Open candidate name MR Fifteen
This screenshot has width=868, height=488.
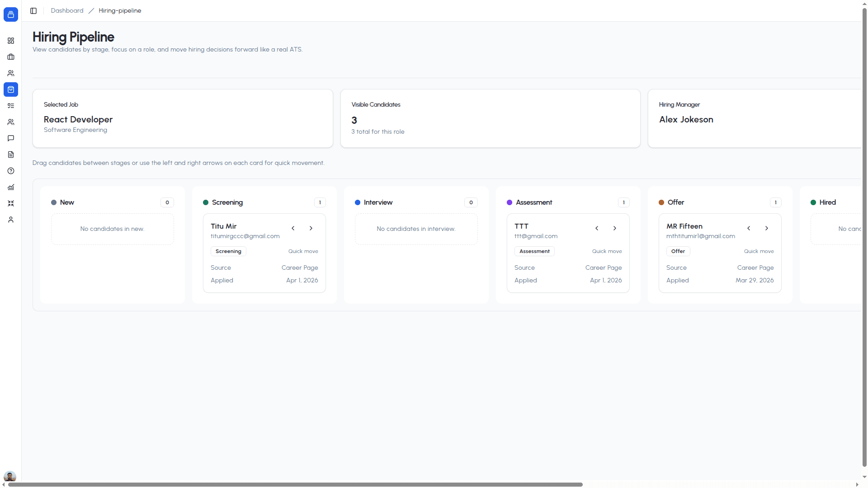click(684, 226)
